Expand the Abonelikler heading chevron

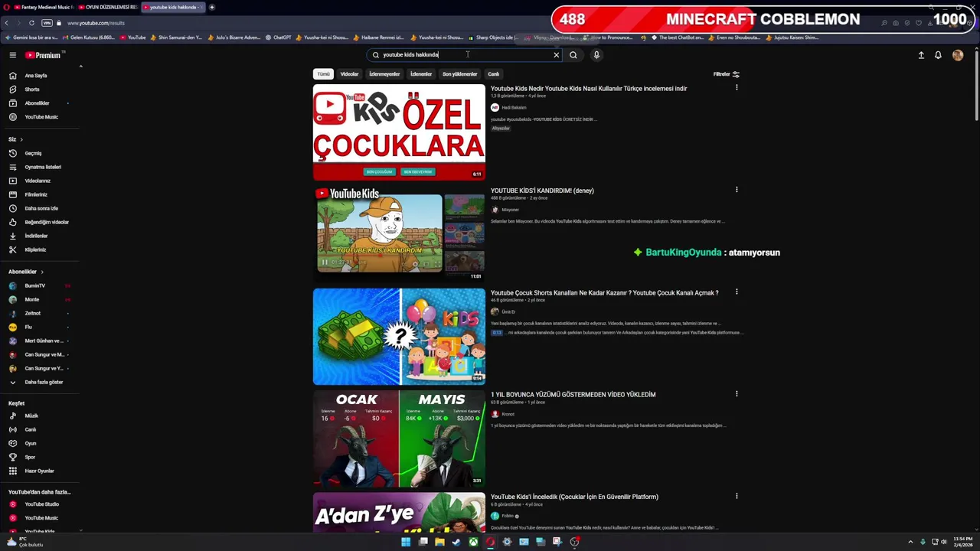tap(42, 272)
